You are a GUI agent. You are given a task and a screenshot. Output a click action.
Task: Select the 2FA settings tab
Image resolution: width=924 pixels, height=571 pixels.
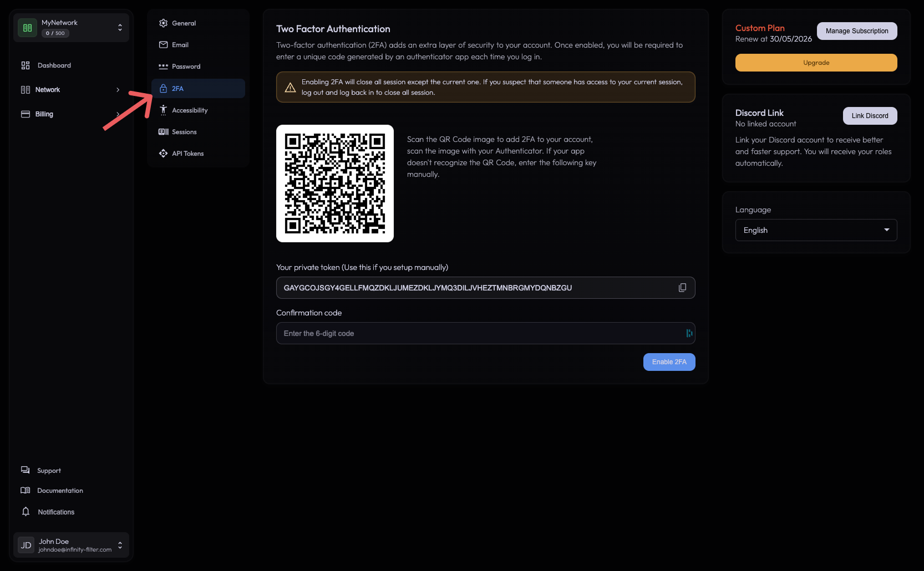coord(198,89)
